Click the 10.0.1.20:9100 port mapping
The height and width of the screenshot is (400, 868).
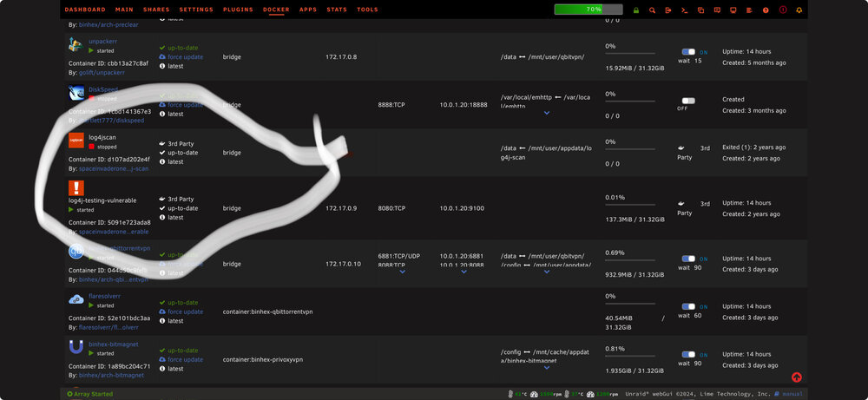coord(462,208)
